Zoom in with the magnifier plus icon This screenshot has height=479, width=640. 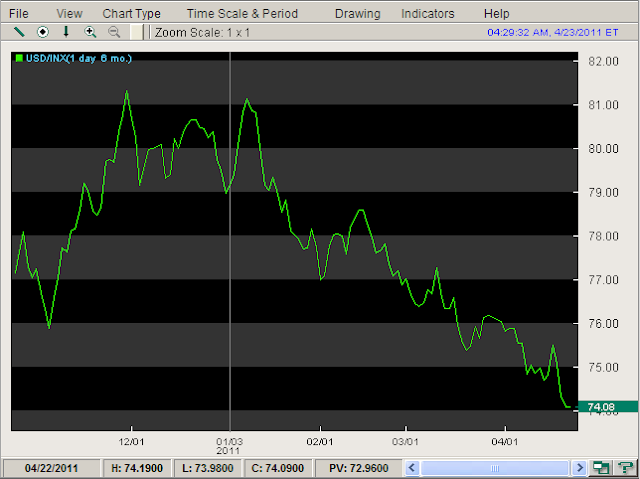coord(90,32)
